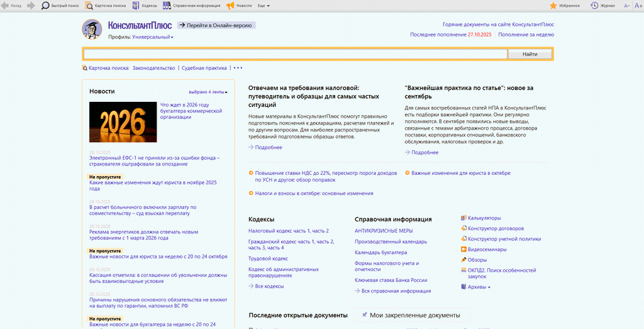Screen dimensions: 644x329
Task: Click the Обзоры icon
Action: [464, 260]
